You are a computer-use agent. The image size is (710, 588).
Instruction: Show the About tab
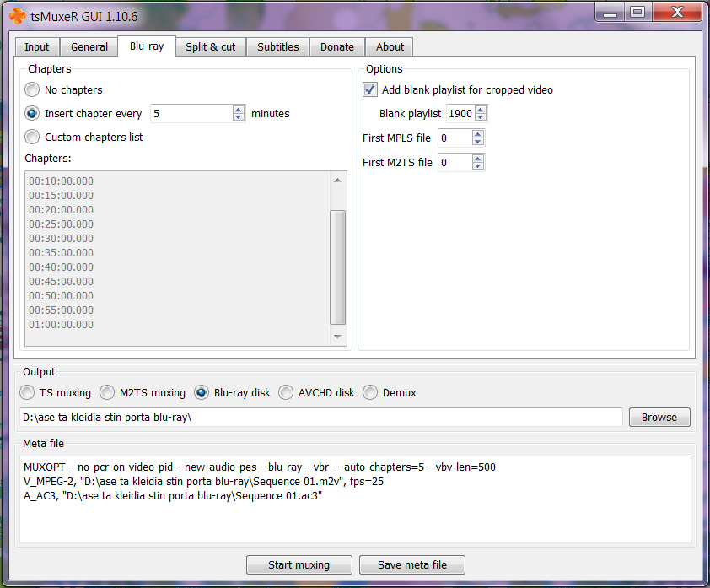point(390,47)
